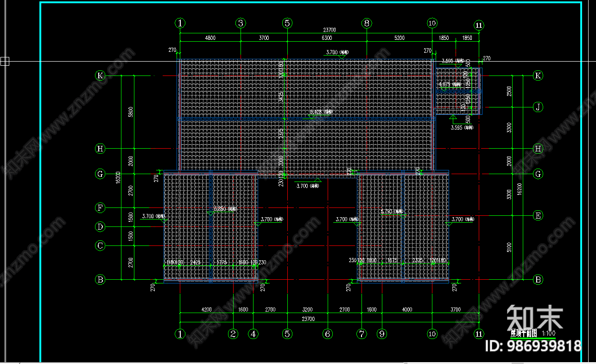Select the 2425 dimension text
Image resolution: width=596 pixels, height=364 pixels.
[195, 262]
